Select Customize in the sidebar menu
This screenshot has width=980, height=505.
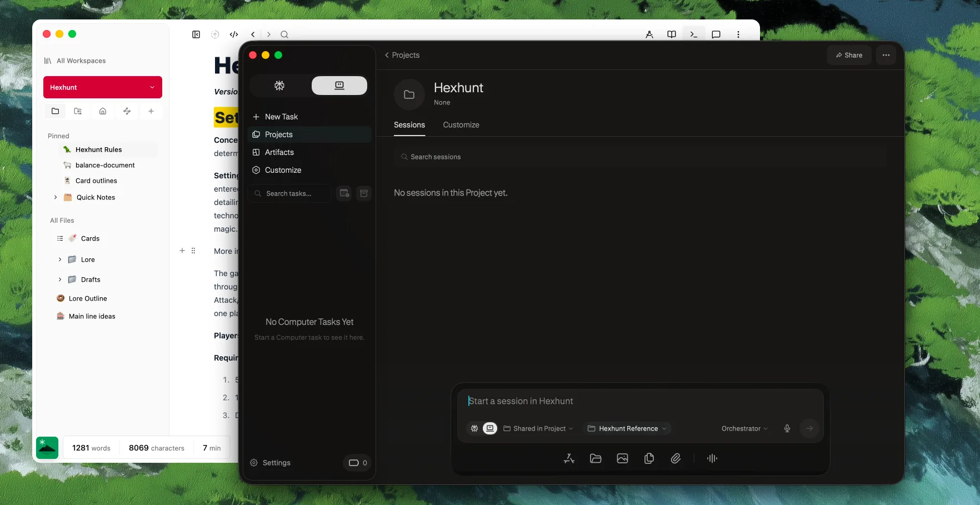[x=309, y=170]
